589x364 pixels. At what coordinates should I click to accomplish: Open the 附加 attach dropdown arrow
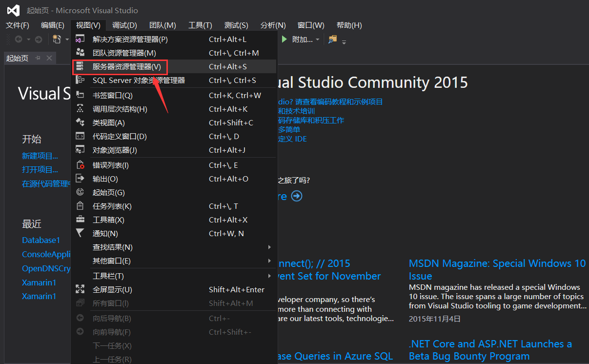317,39
